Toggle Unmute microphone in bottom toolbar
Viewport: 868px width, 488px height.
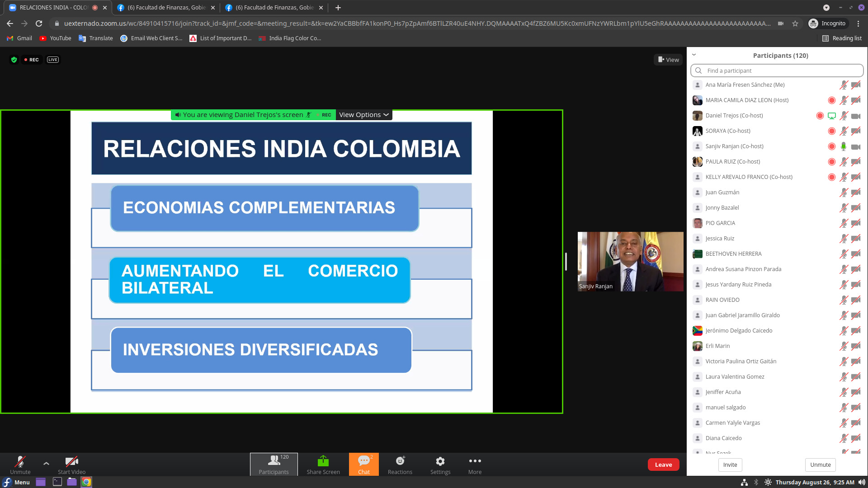[20, 462]
